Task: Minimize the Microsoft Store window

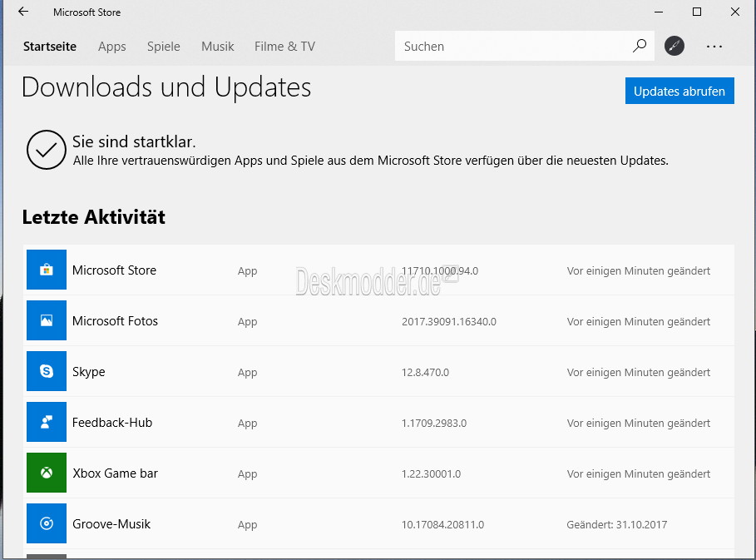Action: click(x=659, y=12)
